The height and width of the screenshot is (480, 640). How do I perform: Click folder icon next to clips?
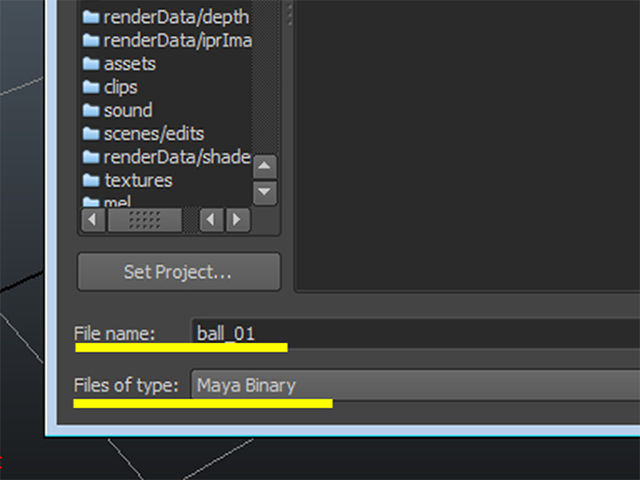[x=91, y=87]
